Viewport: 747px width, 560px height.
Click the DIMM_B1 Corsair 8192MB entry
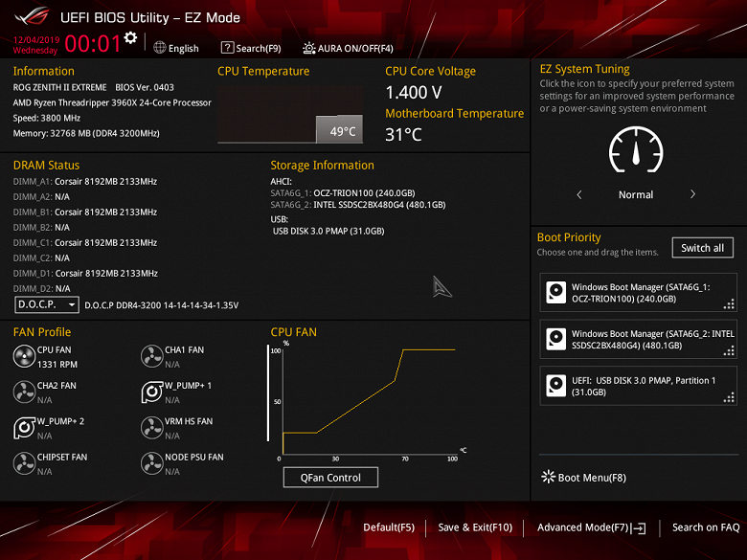[85, 212]
